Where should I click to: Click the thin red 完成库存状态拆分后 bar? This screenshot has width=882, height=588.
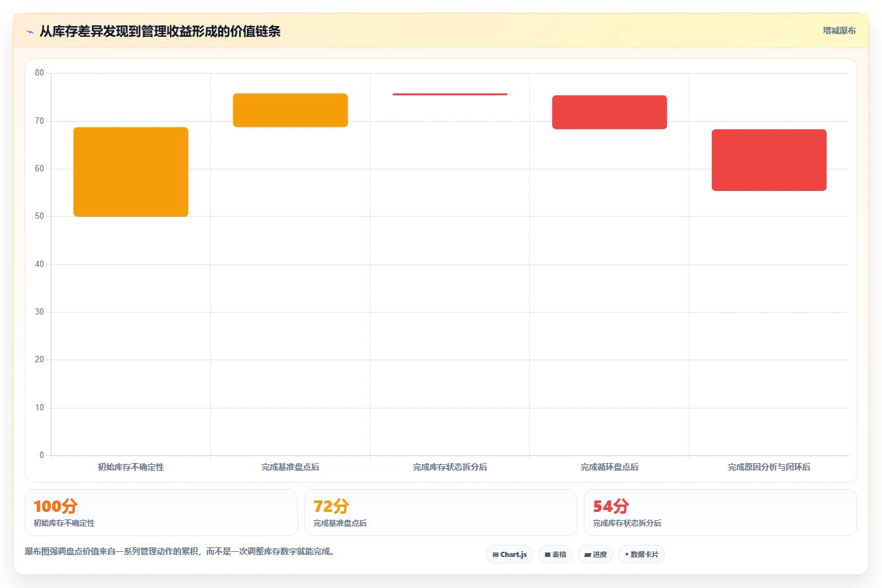[450, 95]
